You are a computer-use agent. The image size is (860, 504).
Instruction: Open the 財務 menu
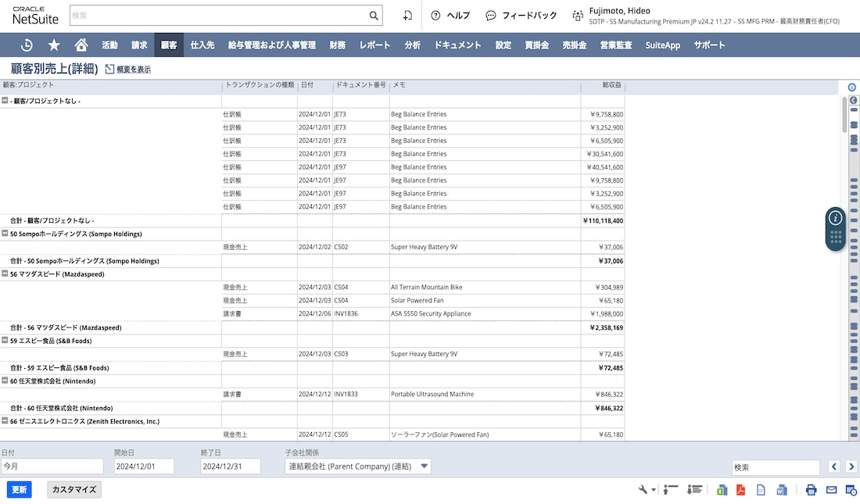(x=337, y=45)
